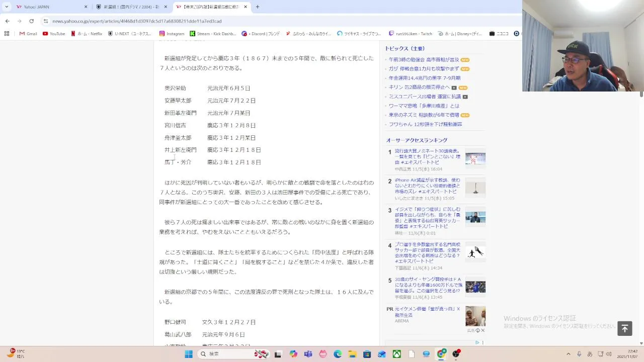Open Microsoft Edge from the taskbar
The image size is (644, 362).
[x=338, y=354]
